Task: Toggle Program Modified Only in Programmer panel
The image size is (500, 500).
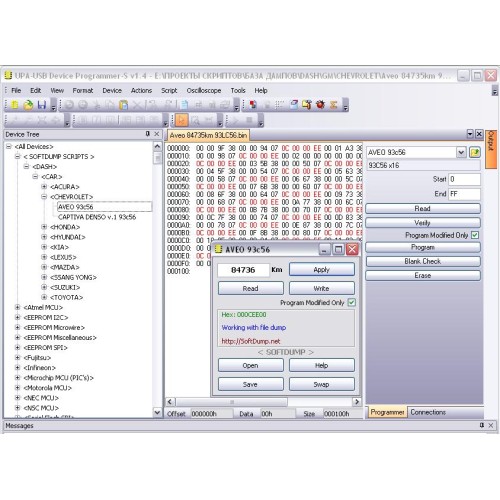Action: pyautogui.click(x=475, y=235)
